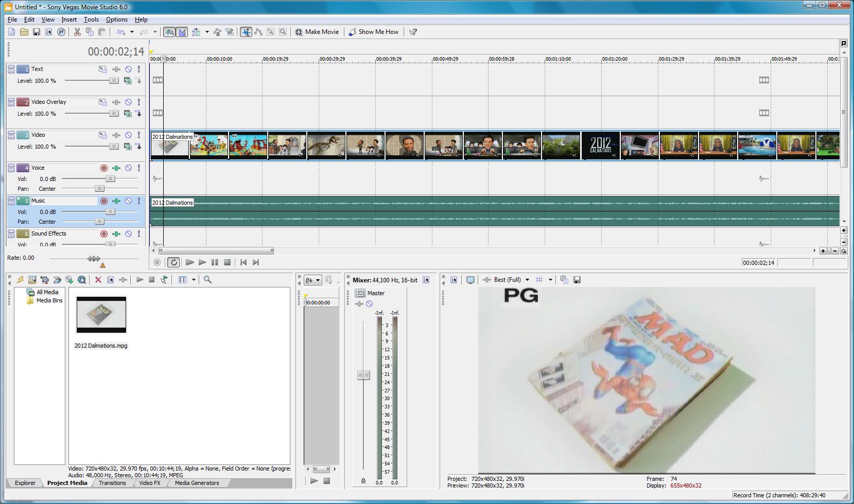Open Track FX on the Voice track

coord(116,168)
